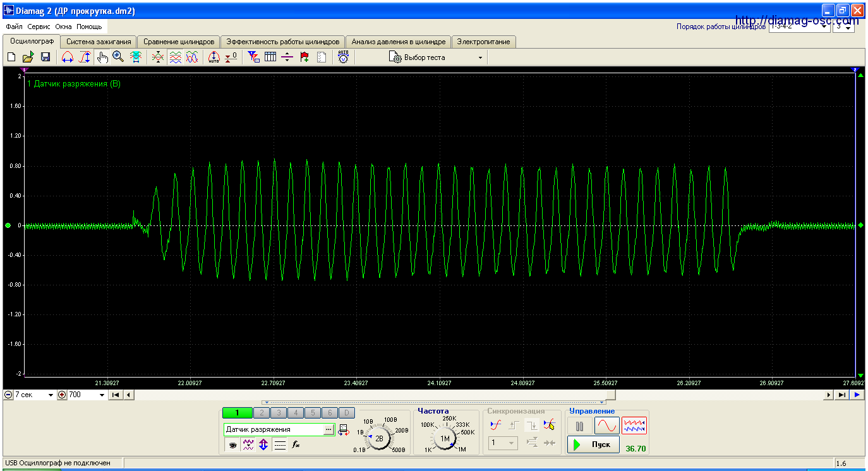Click the 2В voltage range knob
Viewport: 868px width, 471px height.
pos(379,438)
